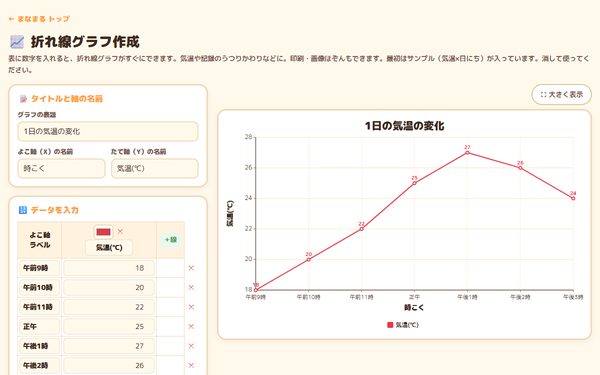Click the chart data point labeled 20
Image resolution: width=600 pixels, height=375 pixels.
tap(309, 259)
